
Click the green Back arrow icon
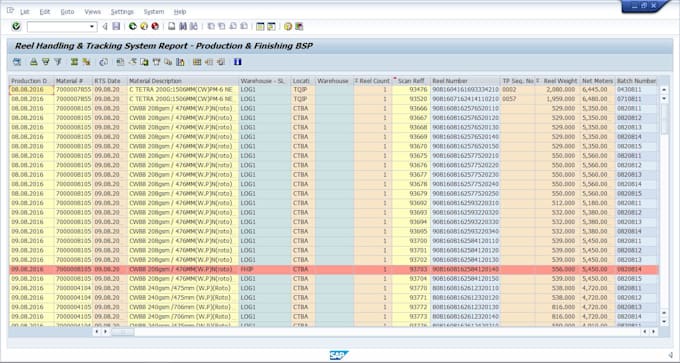(x=133, y=26)
